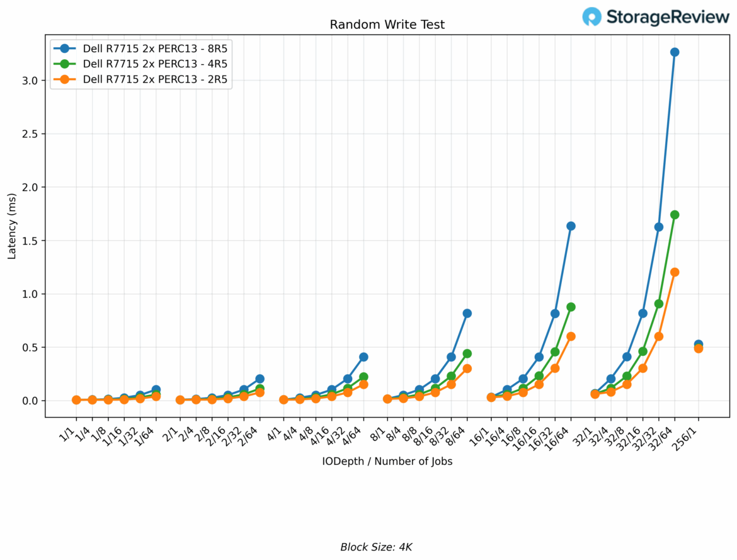Click the Block Size: 4K caption
737x560 pixels.
(376, 547)
